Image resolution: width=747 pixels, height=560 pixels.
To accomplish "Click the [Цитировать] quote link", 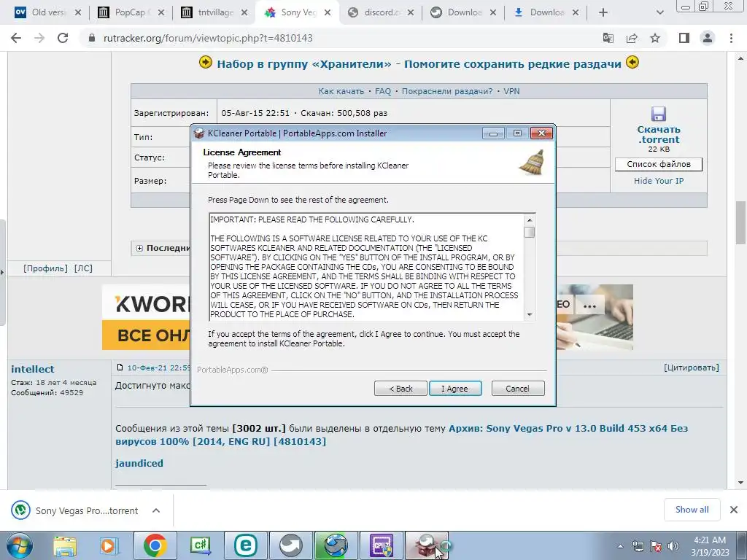I will point(692,367).
